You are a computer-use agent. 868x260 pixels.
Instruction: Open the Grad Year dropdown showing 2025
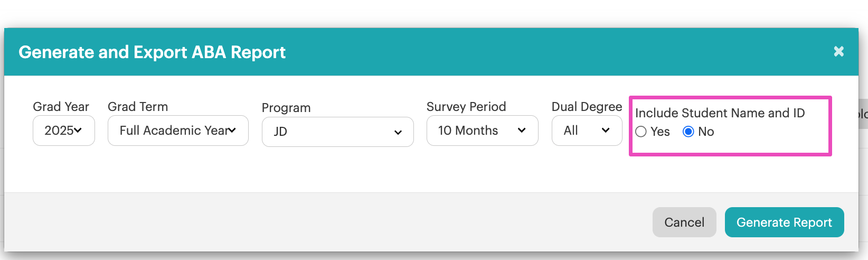64,131
